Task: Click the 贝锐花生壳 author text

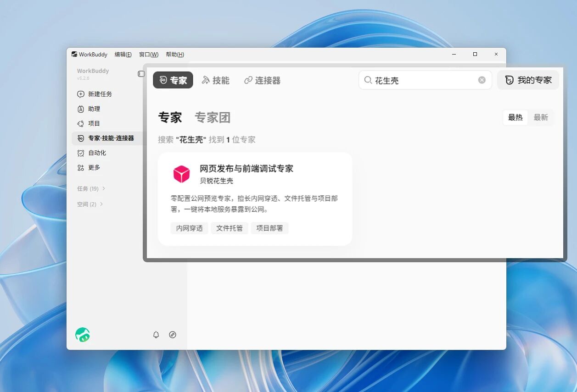Action: 217,181
